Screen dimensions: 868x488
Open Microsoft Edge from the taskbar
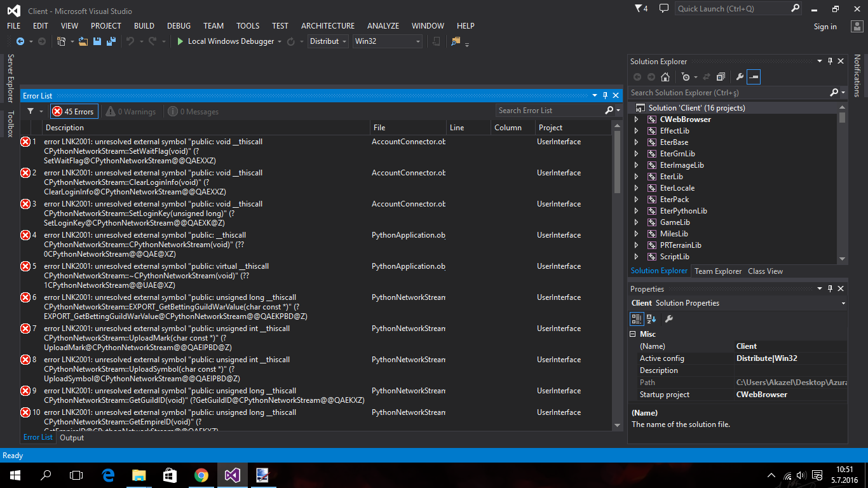(108, 475)
